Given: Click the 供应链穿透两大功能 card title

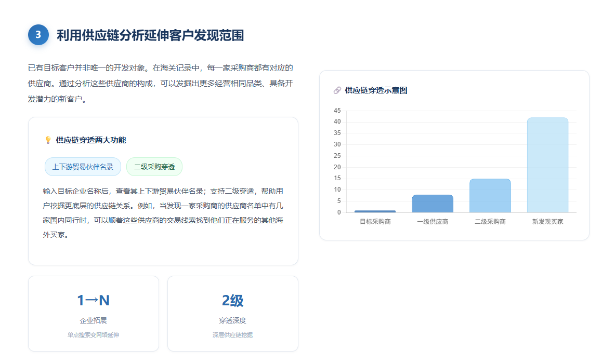Looking at the screenshot, I should (90, 140).
